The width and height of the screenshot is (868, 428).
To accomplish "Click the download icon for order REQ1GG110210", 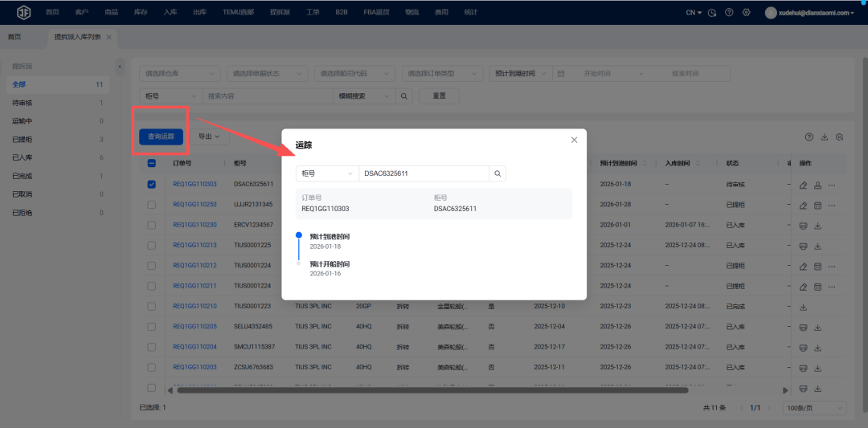I will [803, 307].
